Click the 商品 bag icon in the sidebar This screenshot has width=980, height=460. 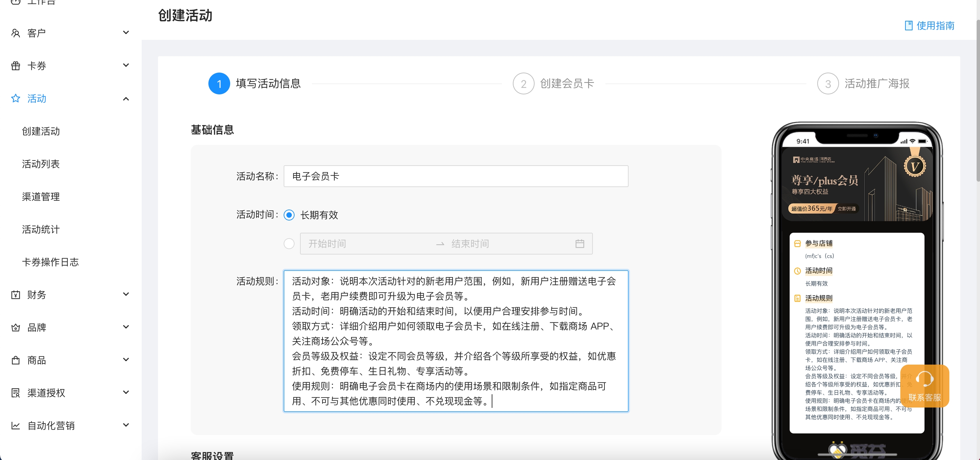16,360
